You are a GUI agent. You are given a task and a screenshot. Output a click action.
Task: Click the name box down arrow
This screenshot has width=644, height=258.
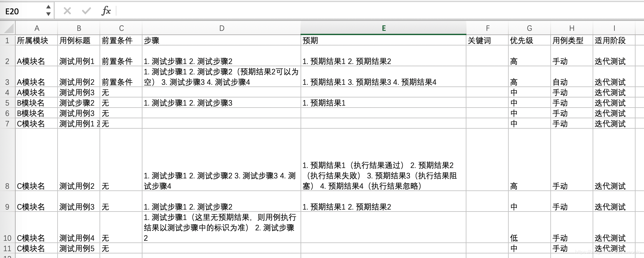click(48, 14)
